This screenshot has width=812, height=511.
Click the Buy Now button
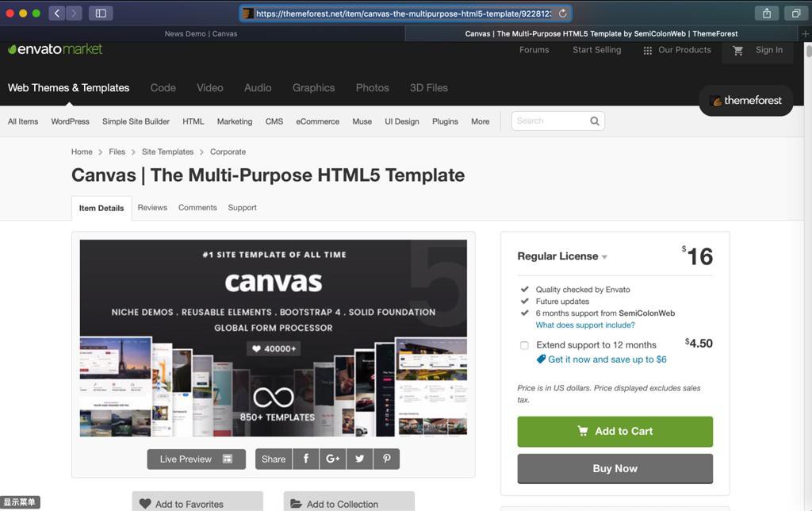tap(615, 468)
